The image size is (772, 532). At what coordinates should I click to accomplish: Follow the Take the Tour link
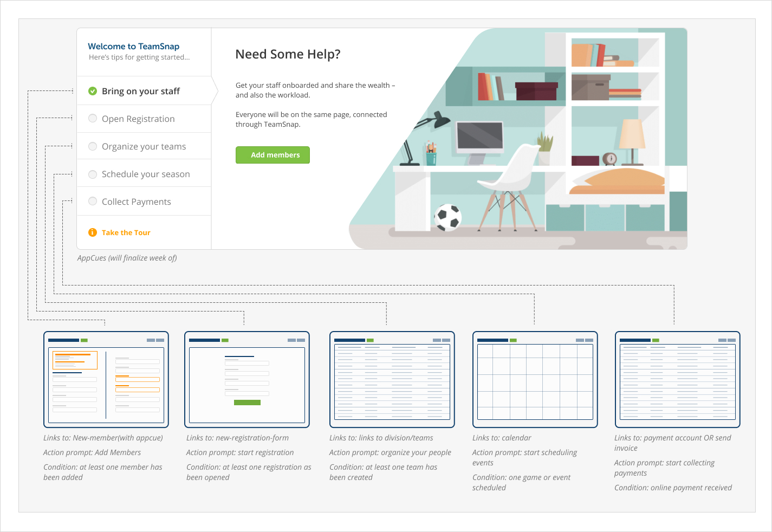[x=126, y=232]
